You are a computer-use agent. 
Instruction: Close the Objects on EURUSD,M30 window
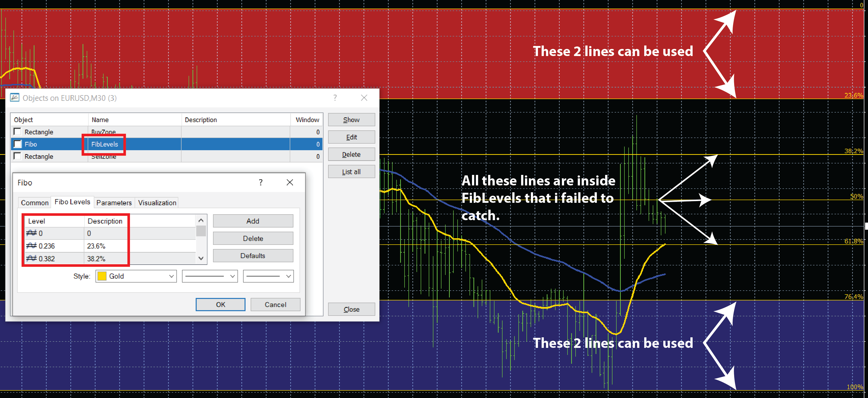364,98
